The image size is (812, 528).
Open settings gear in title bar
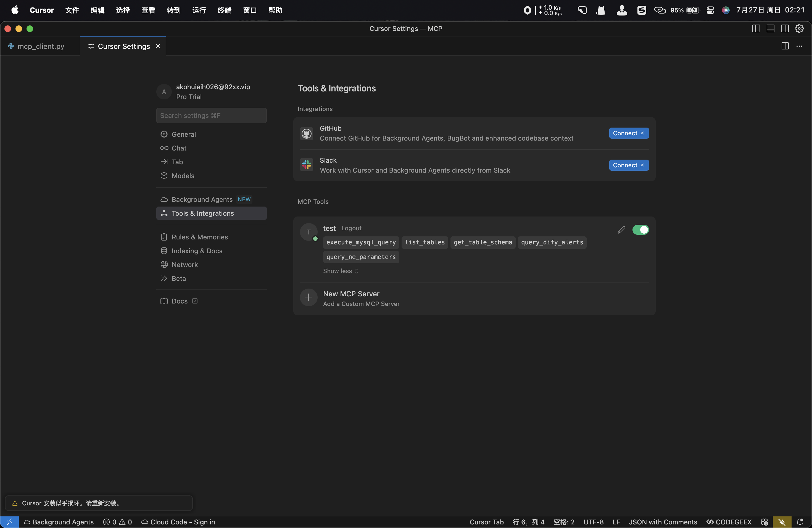click(x=799, y=29)
